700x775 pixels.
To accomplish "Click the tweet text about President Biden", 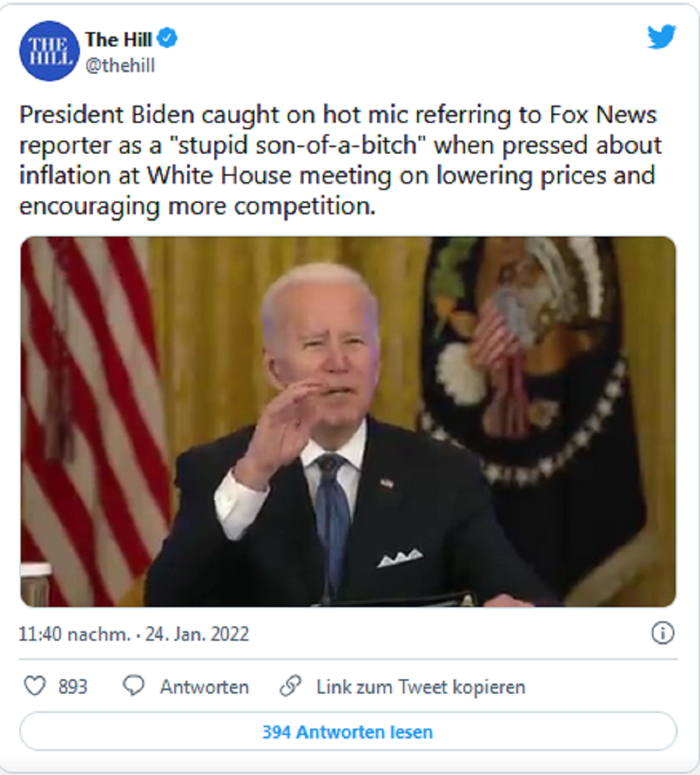I will [340, 160].
